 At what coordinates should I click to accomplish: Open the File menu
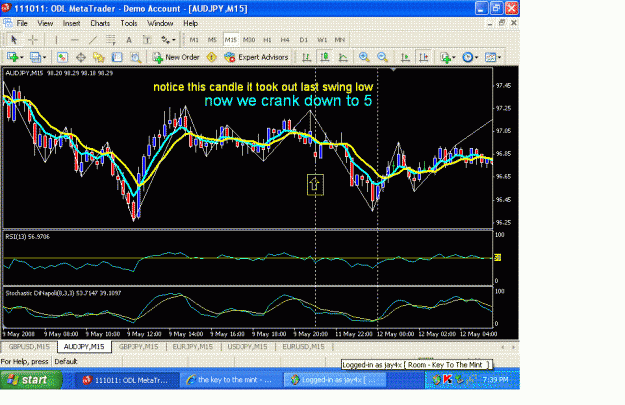tap(22, 24)
